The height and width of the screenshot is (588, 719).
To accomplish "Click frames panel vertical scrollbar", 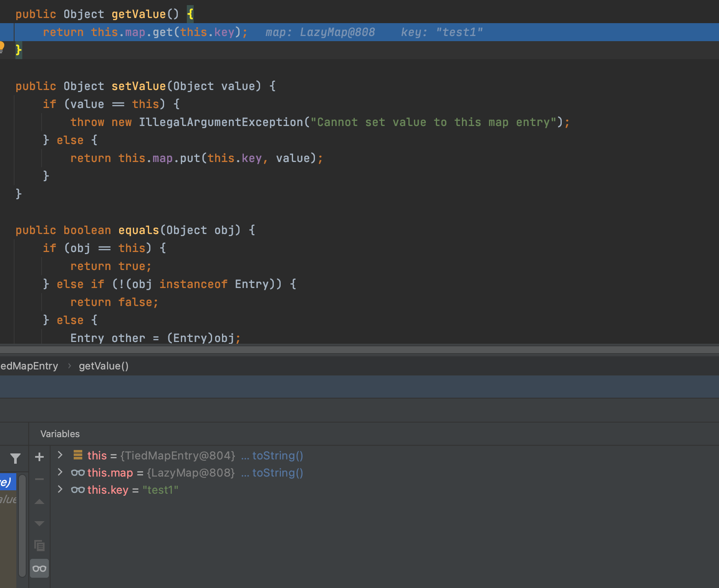I will tap(22, 525).
